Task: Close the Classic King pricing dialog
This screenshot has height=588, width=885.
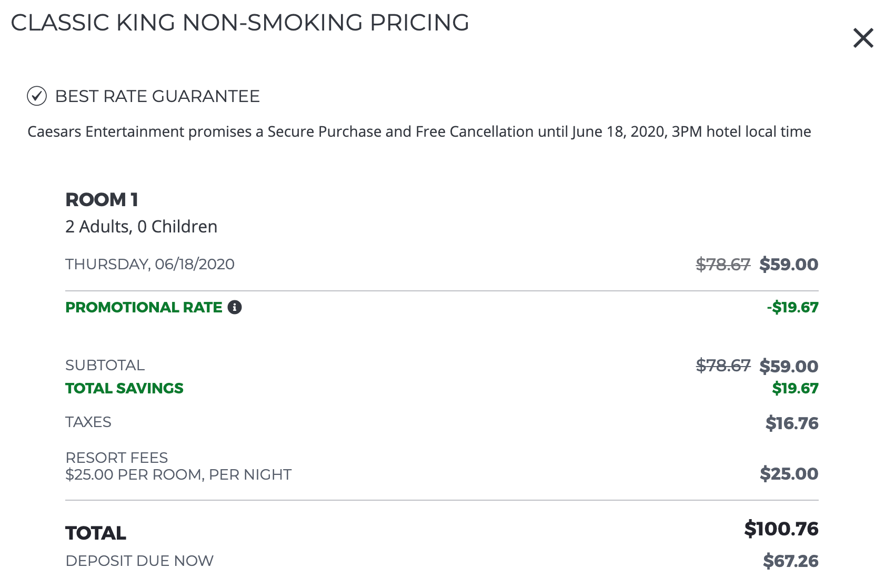Action: [x=863, y=38]
